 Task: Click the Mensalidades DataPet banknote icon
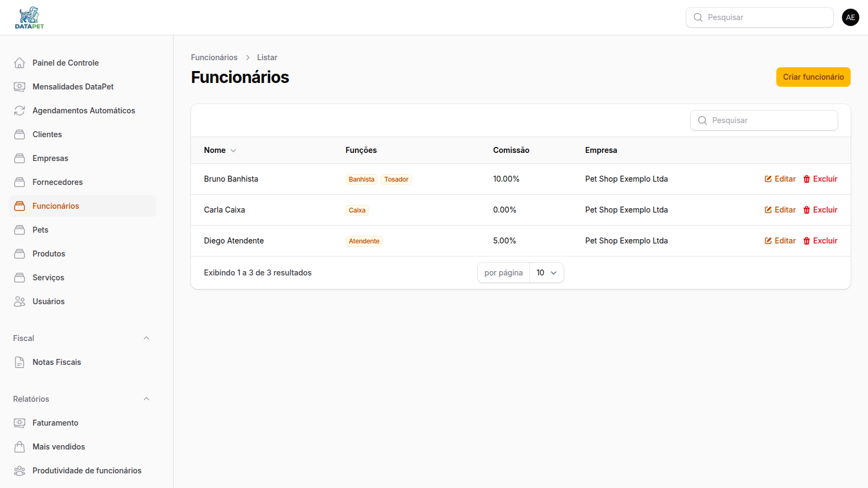(x=20, y=87)
